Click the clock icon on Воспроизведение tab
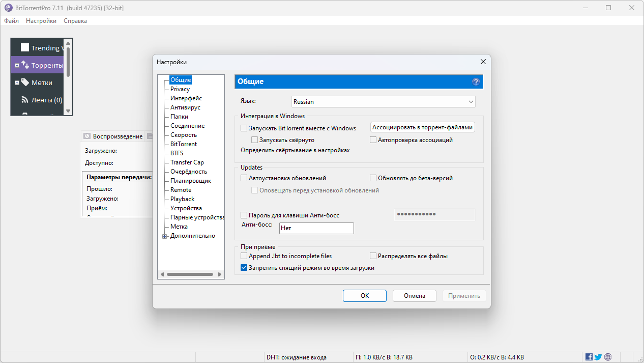The image size is (644, 363). (87, 136)
